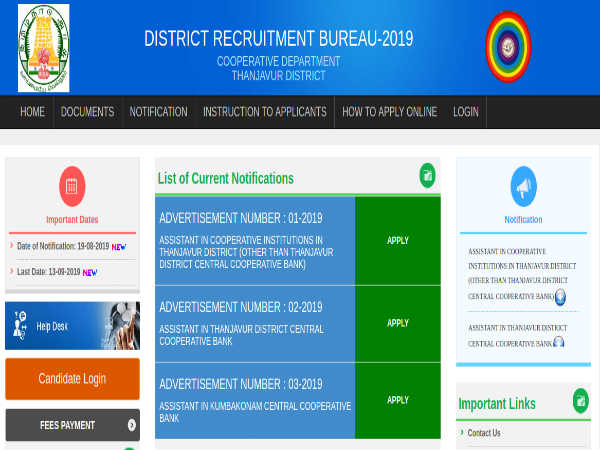This screenshot has height=450, width=600.
Task: Click the blue megaphone Notification icon
Action: click(523, 186)
